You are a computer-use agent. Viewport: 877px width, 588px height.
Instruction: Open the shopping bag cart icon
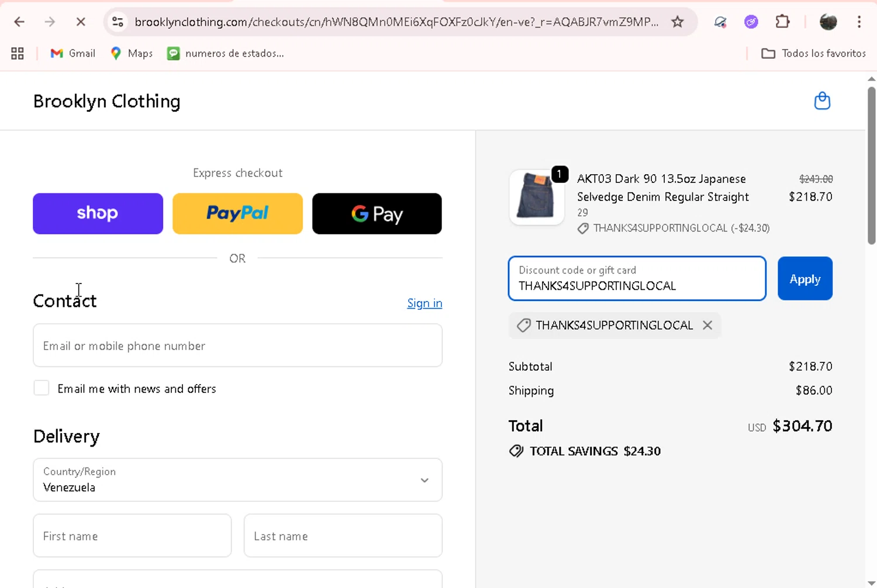coord(822,101)
